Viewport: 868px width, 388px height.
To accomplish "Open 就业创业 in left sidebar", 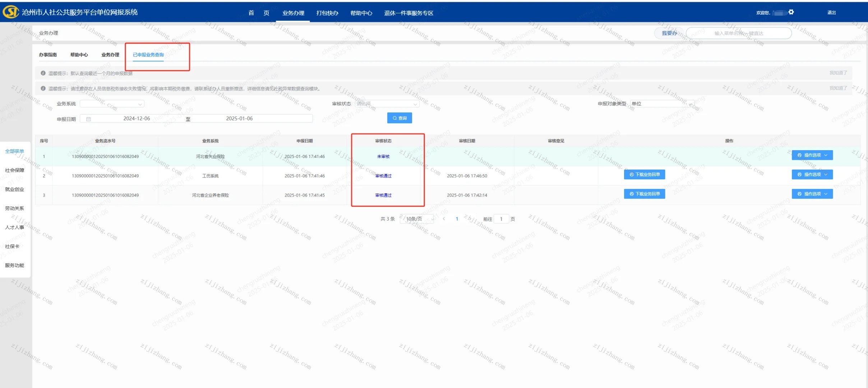I will (14, 189).
